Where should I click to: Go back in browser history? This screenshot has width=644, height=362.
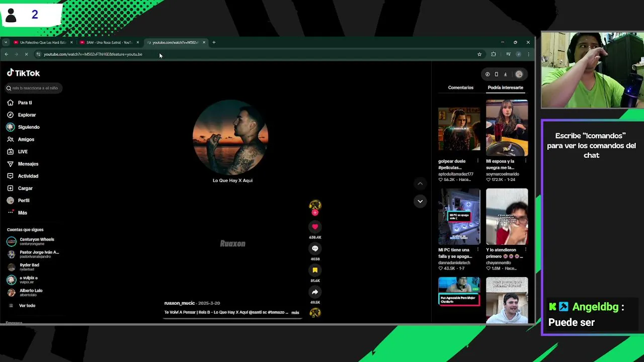coord(6,54)
